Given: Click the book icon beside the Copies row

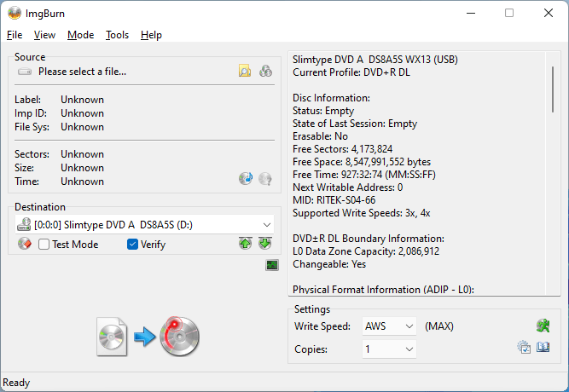Looking at the screenshot, I should click(x=543, y=348).
